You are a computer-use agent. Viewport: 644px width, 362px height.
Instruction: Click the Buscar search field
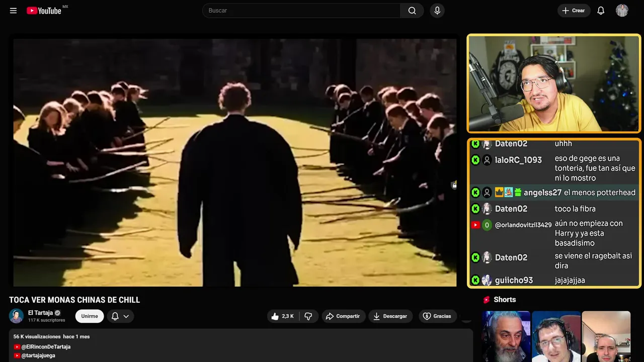(301, 11)
